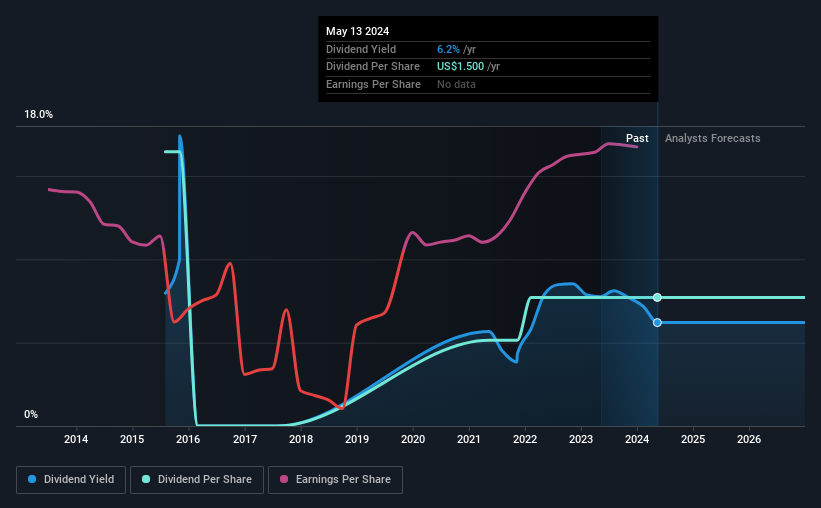Click the 2025 x-axis label

[693, 439]
